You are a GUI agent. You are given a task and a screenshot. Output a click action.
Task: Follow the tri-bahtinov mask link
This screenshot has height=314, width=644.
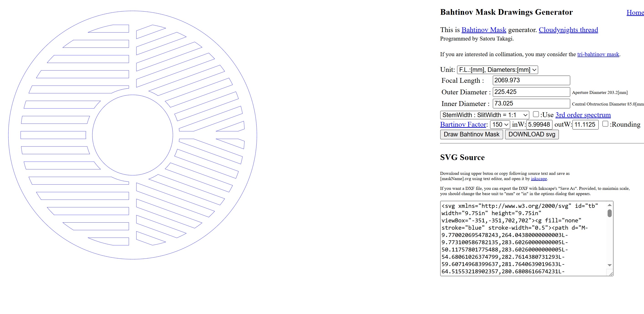click(x=598, y=54)
